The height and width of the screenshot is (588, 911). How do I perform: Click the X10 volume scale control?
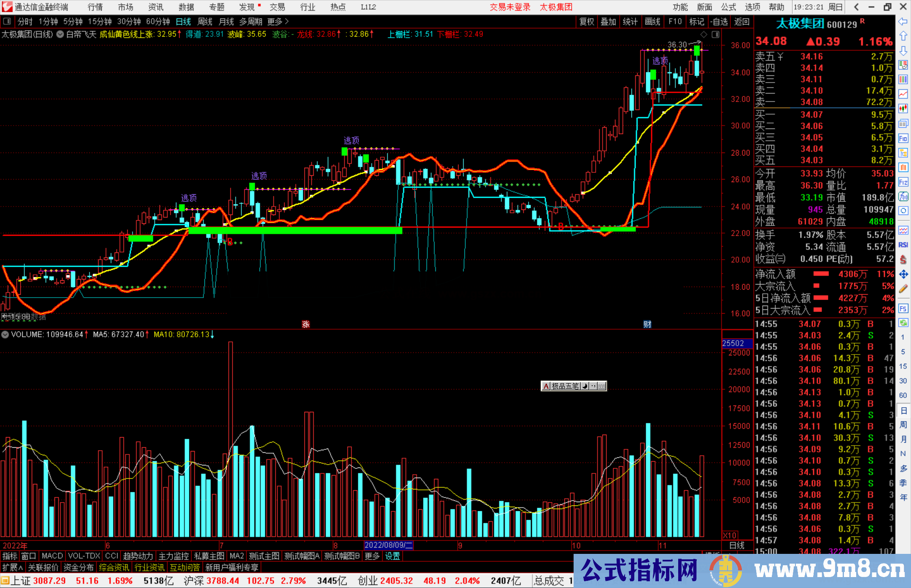point(730,535)
